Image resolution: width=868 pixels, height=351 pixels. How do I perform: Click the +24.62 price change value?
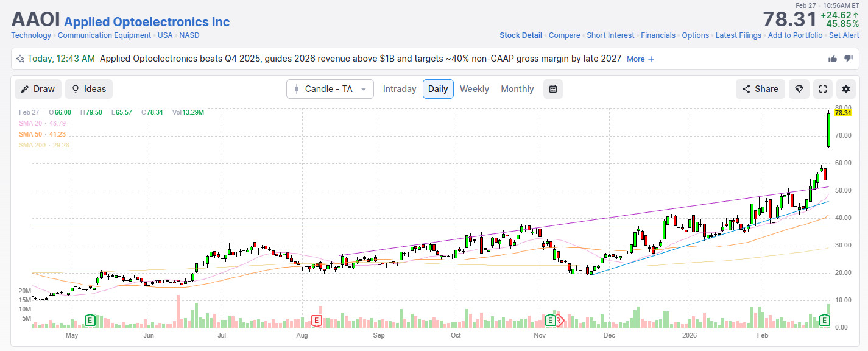coord(839,15)
